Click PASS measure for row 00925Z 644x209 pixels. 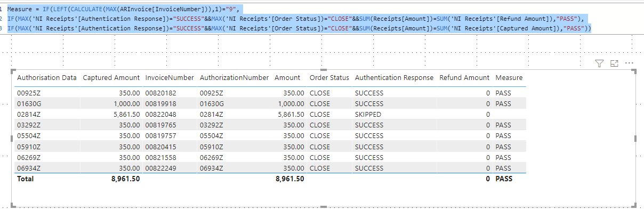coord(503,93)
